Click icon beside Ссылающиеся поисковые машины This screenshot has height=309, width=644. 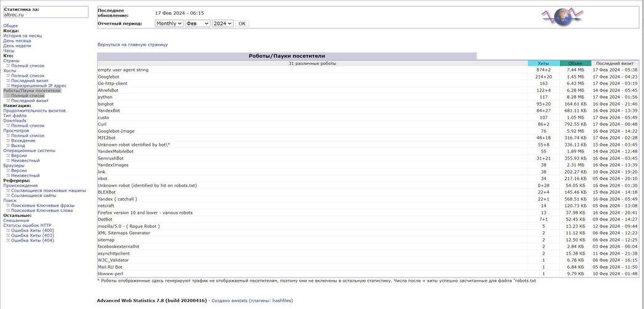click(x=7, y=190)
